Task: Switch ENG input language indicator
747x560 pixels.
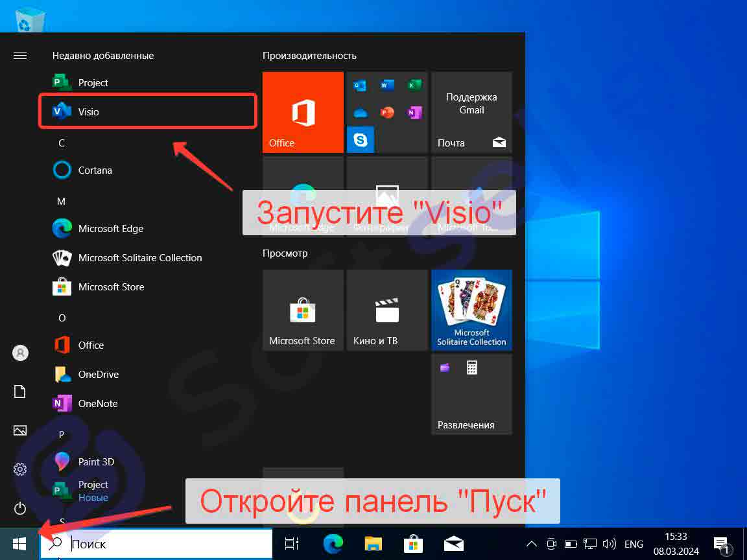Action: tap(634, 544)
